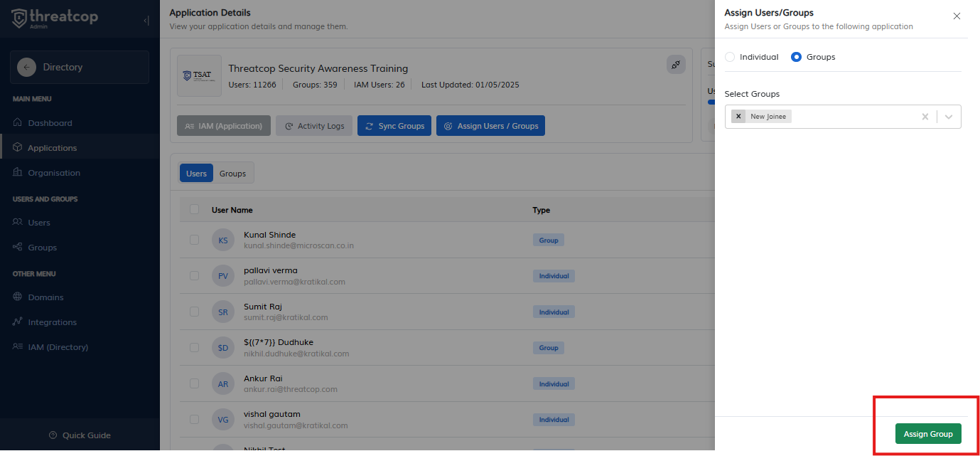Collapse the left sidebar with chevron
980x456 pixels.
(146, 21)
